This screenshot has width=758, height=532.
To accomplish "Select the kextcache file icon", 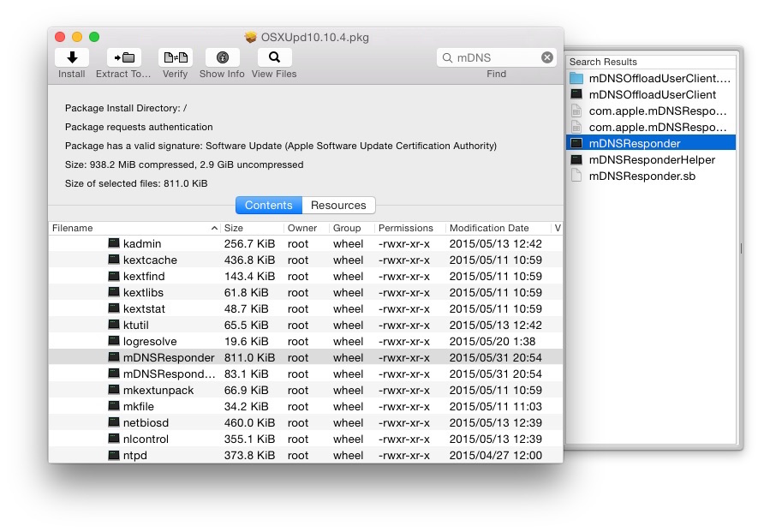I will click(x=114, y=260).
